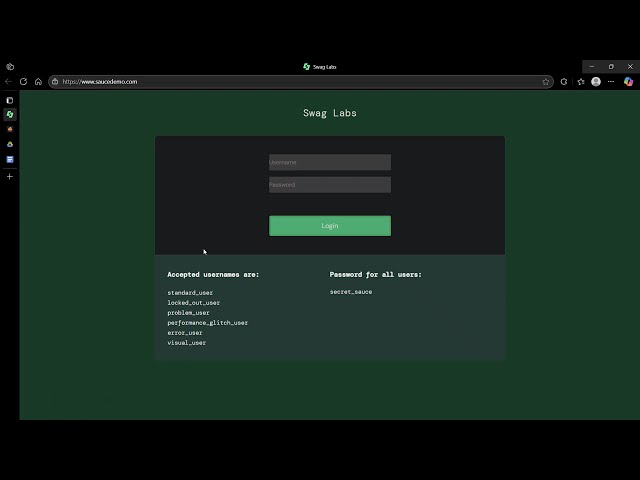Open browser extensions icon
Screen dimensions: 640x480
(564, 82)
